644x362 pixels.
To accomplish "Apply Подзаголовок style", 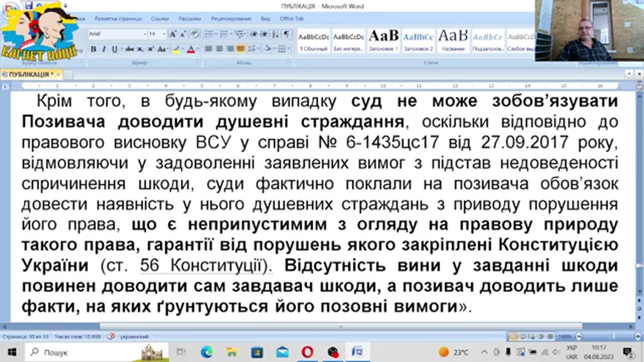I will 488,41.
